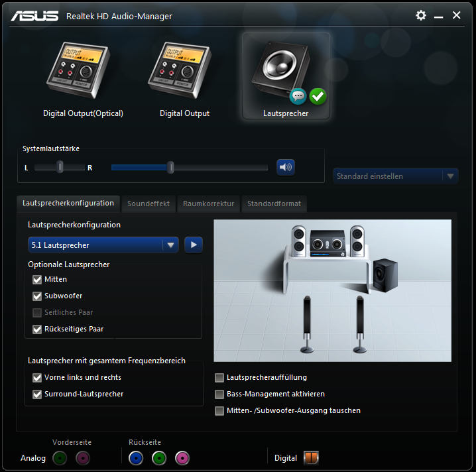Viewport: 476px width, 472px height.
Task: Click the pink rear analog jack
Action: click(x=182, y=457)
